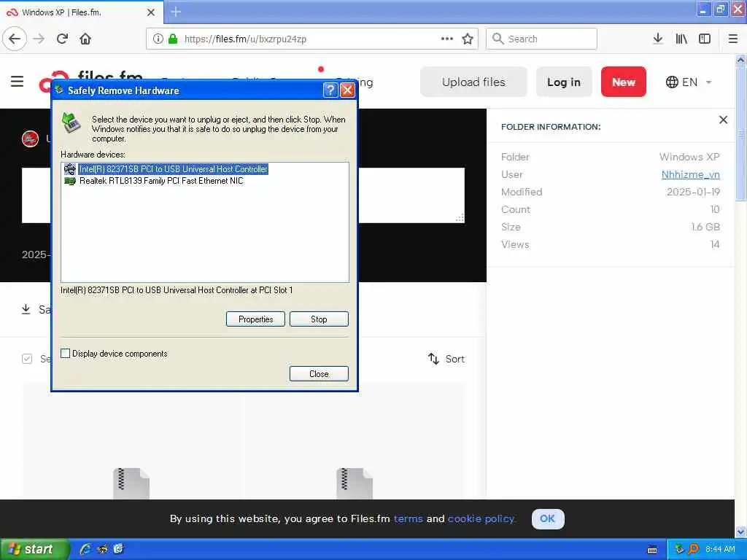Viewport: 747px width, 560px height.
Task: Open the left zip file thumbnail
Action: 131,483
